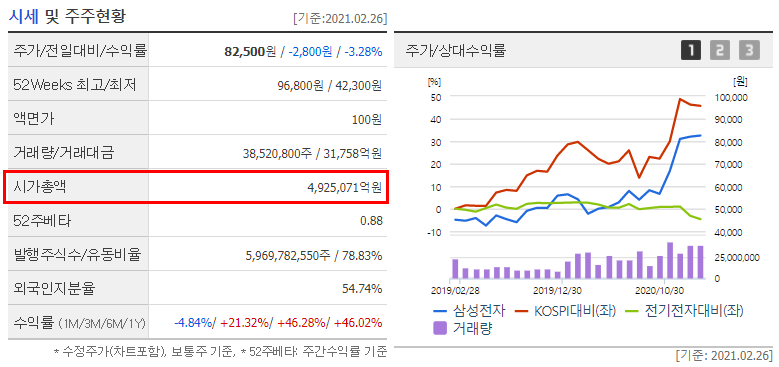Click the [기준: 2021.02.26] date below chart

click(x=724, y=356)
